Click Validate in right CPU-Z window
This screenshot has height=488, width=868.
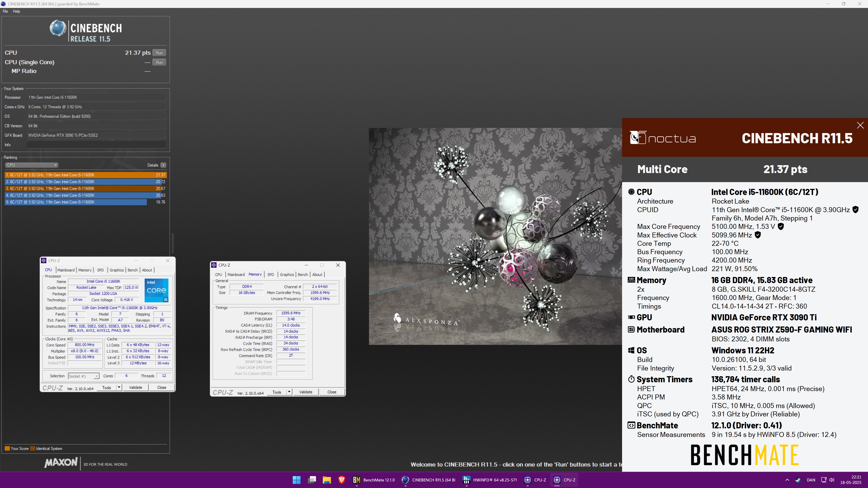pos(306,392)
